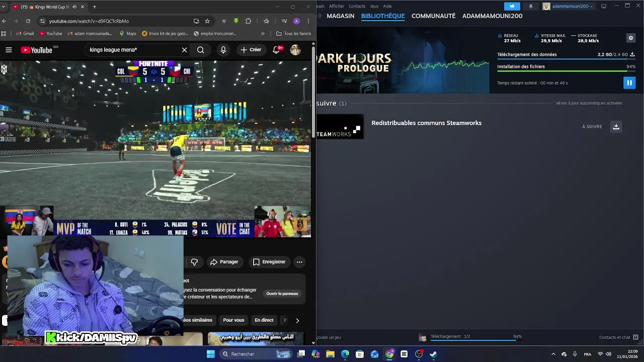Open YouTube notifications bell

276,50
